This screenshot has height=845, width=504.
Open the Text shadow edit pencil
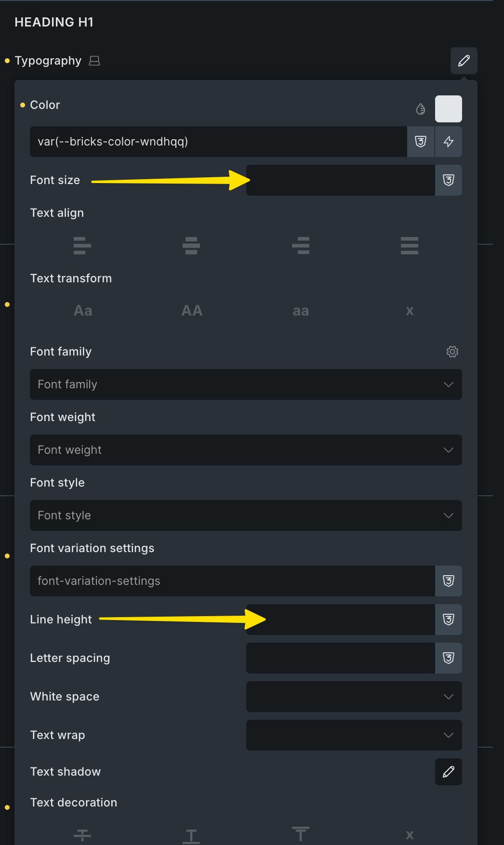coord(449,772)
